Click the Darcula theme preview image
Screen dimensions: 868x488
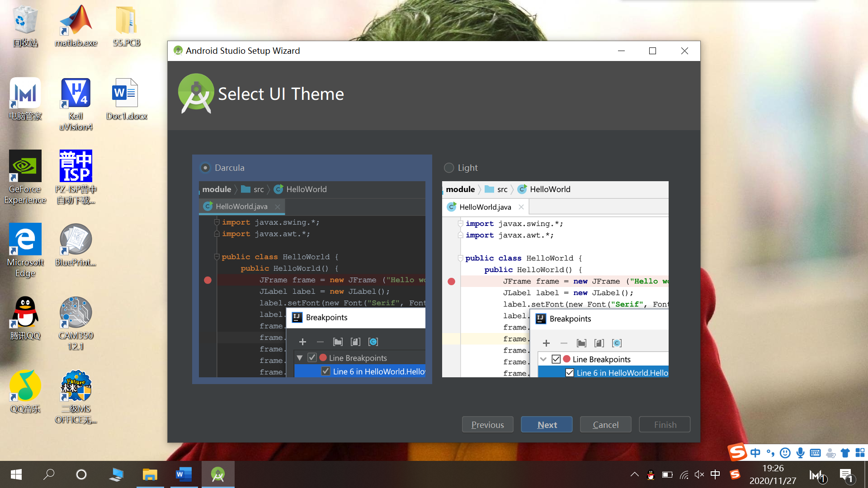click(x=311, y=279)
